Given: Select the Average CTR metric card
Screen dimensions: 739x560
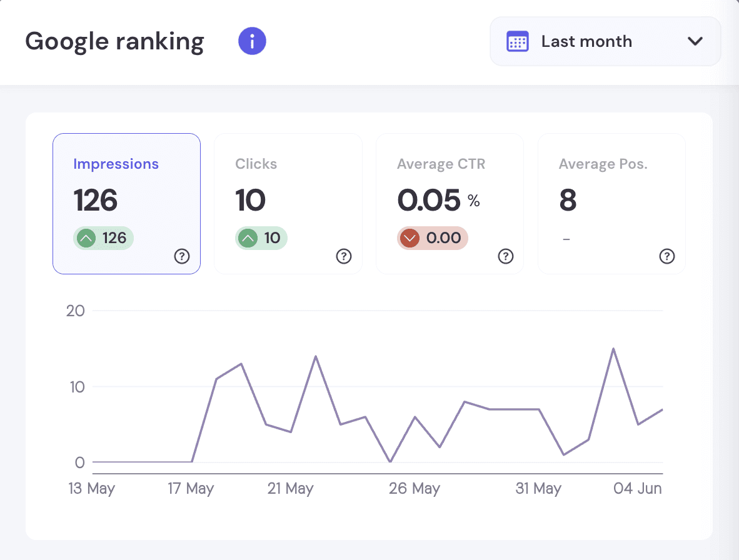Looking at the screenshot, I should click(450, 204).
